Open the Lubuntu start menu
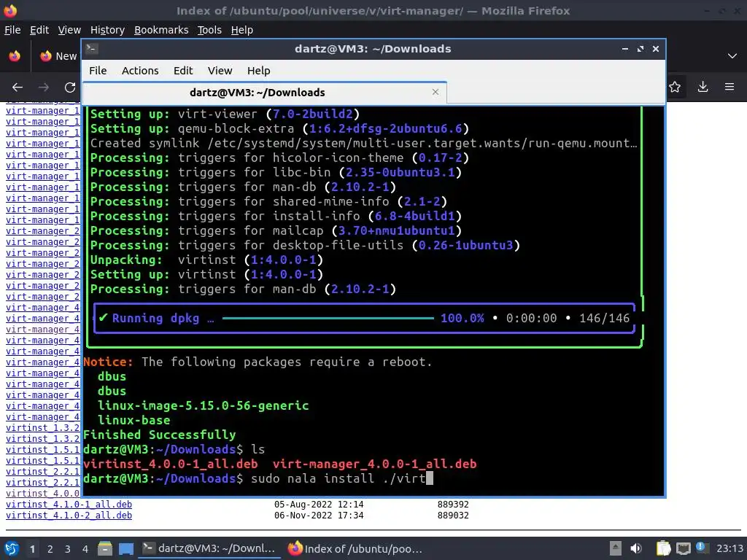This screenshot has height=560, width=747. (x=12, y=548)
